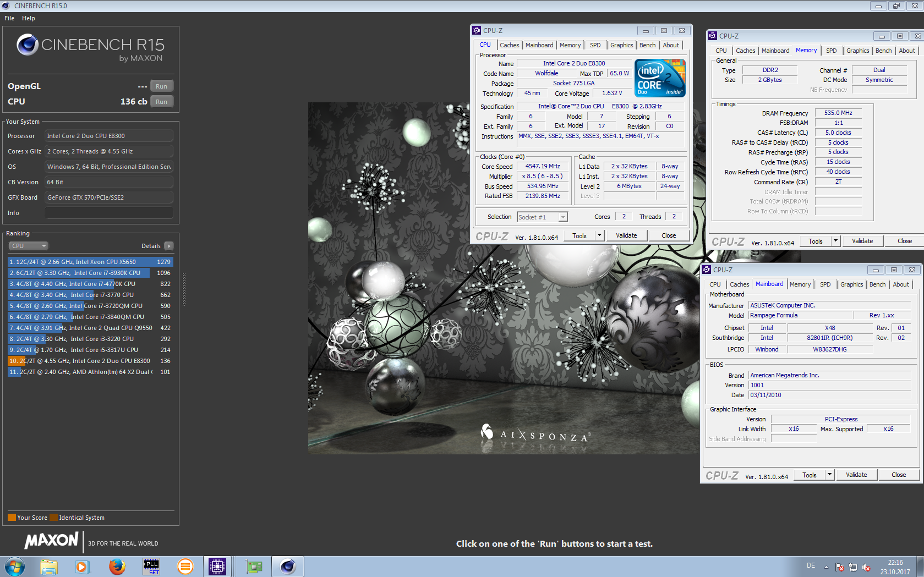Open the orange round taskbar application
Image resolution: width=924 pixels, height=577 pixels.
tap(185, 566)
